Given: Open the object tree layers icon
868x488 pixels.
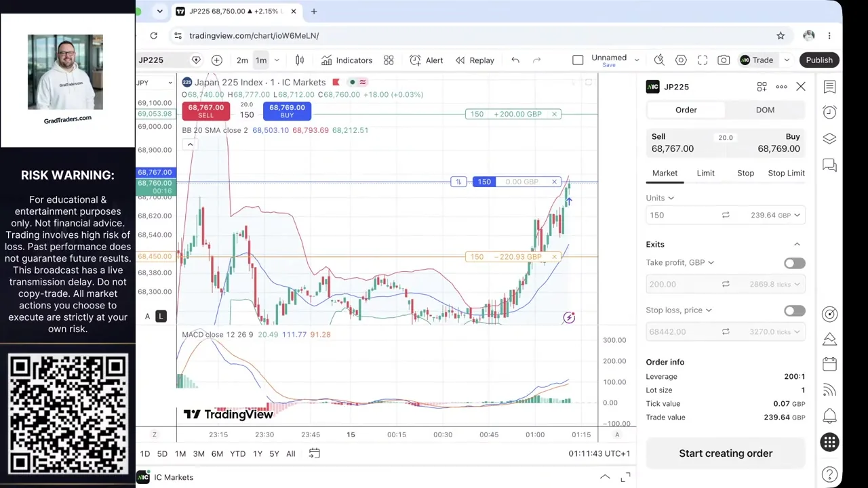Looking at the screenshot, I should [x=829, y=138].
